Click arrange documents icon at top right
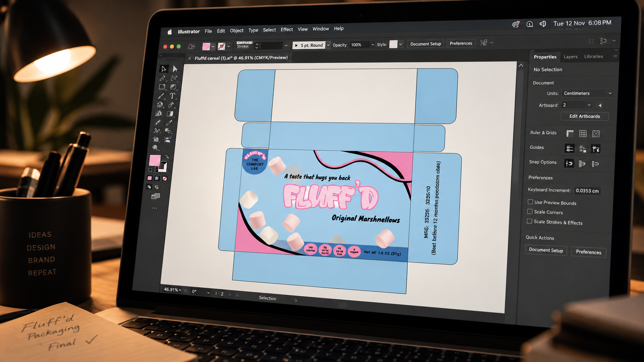This screenshot has width=644, height=362. 591,41
